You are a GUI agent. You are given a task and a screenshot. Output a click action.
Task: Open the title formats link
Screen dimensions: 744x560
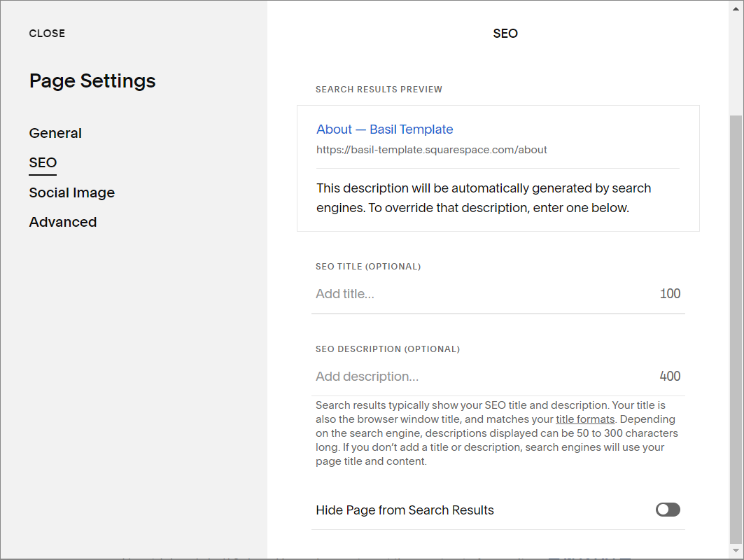coord(585,419)
